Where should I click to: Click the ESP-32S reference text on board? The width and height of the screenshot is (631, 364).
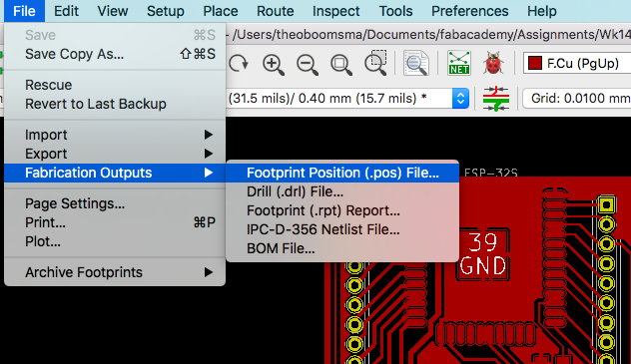[x=491, y=173]
